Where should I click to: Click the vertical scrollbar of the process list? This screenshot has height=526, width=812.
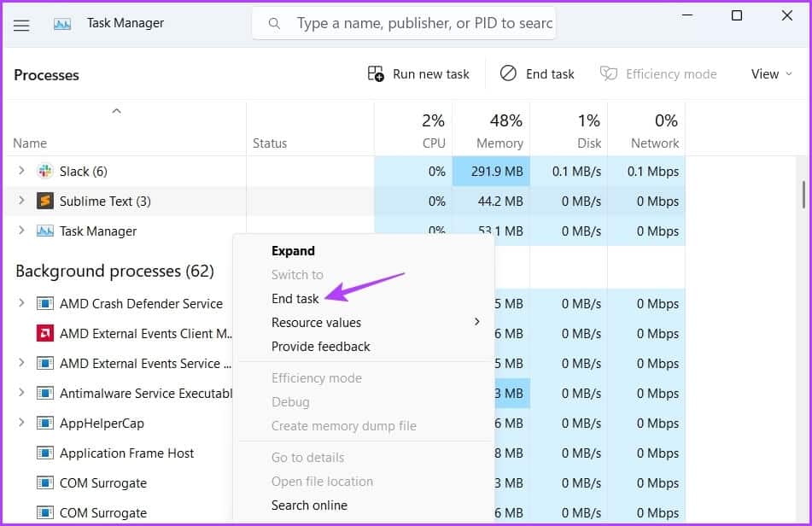[x=803, y=195]
